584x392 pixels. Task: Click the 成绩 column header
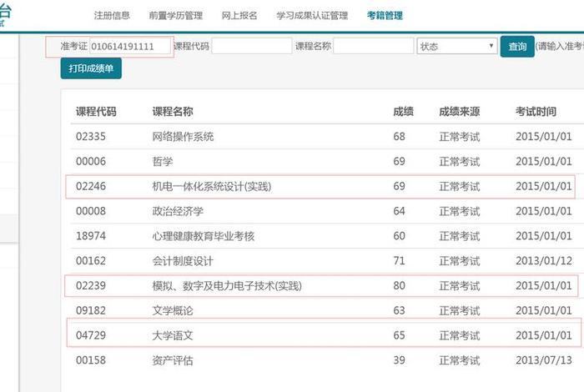pyautogui.click(x=403, y=111)
